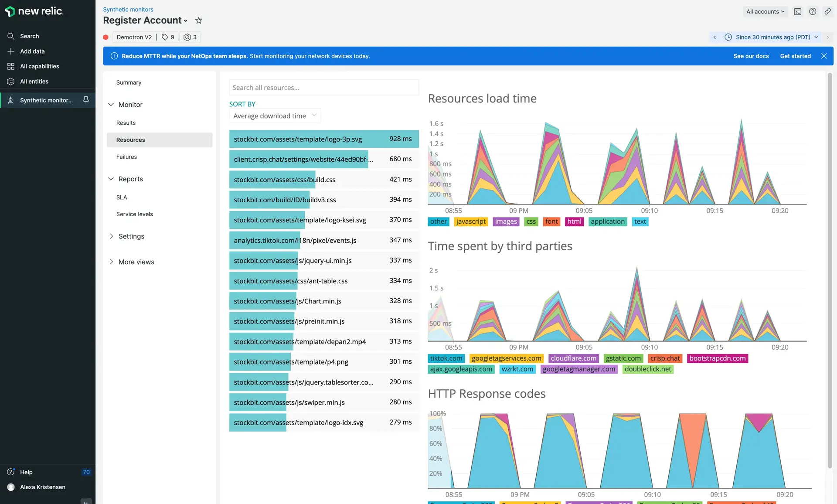Click the related entities icon showing 3
Image resolution: width=837 pixels, height=504 pixels.
tap(190, 37)
